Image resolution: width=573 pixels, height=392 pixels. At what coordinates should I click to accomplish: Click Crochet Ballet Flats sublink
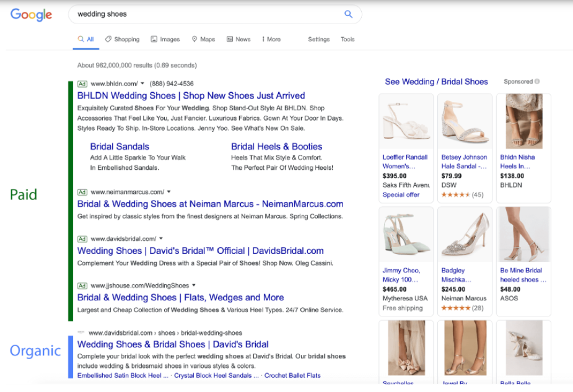click(292, 375)
